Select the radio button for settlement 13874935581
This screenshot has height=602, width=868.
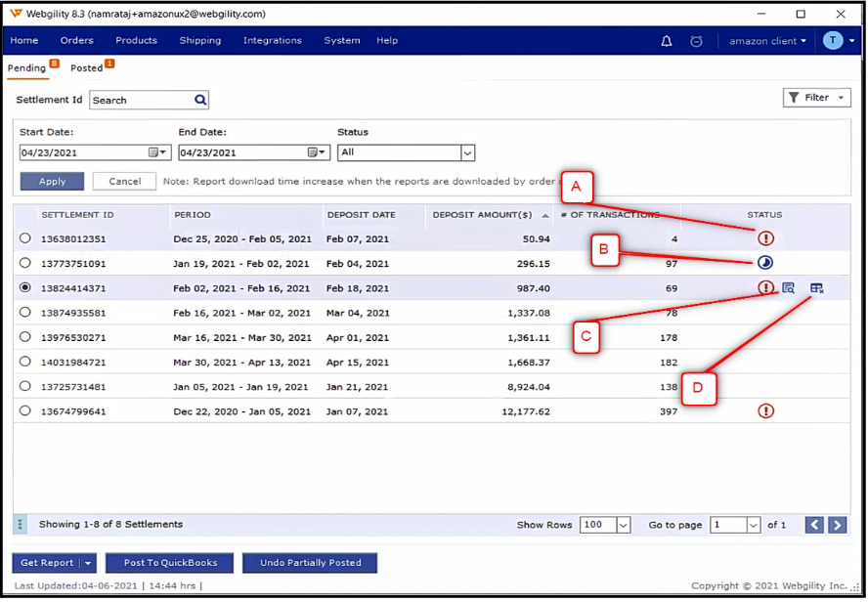click(23, 312)
